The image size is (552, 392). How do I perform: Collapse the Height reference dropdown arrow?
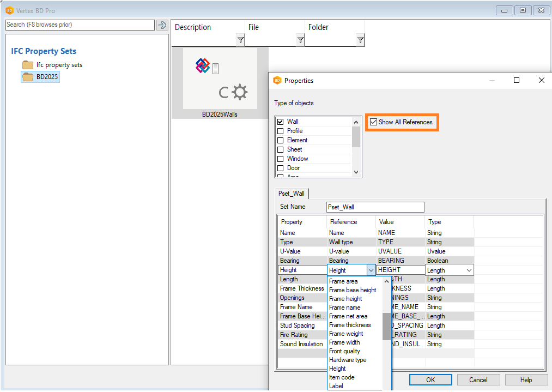click(371, 270)
